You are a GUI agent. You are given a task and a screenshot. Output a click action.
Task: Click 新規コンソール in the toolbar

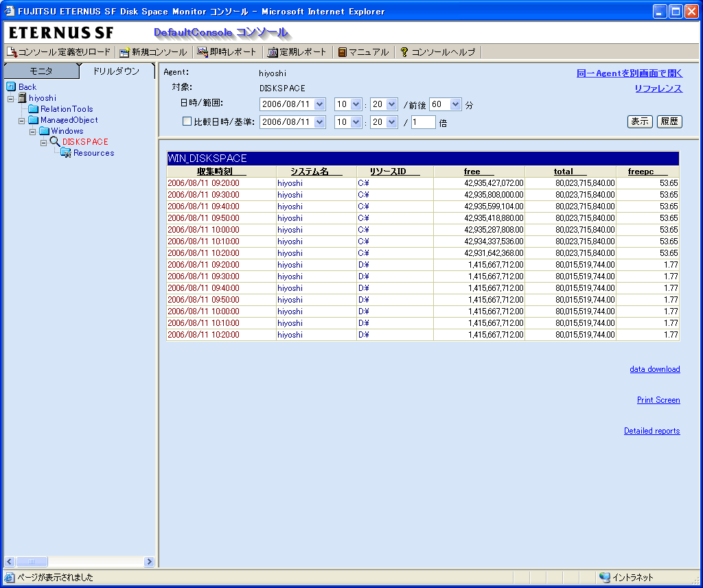[x=153, y=52]
